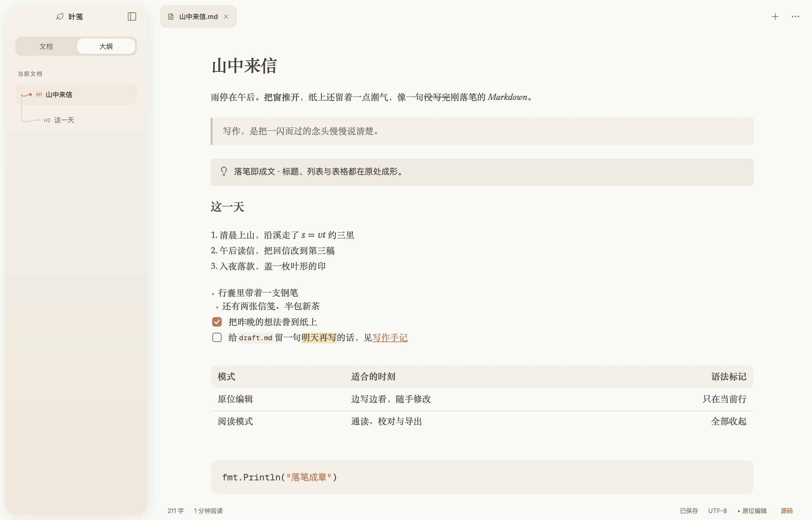The width and height of the screenshot is (812, 520).
Task: Click table header 适合的时刻
Action: click(x=373, y=376)
